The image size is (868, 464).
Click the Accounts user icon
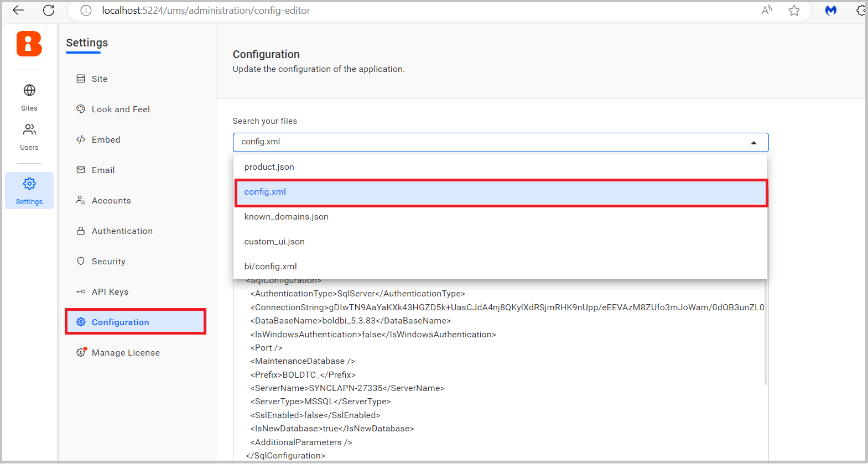(81, 200)
